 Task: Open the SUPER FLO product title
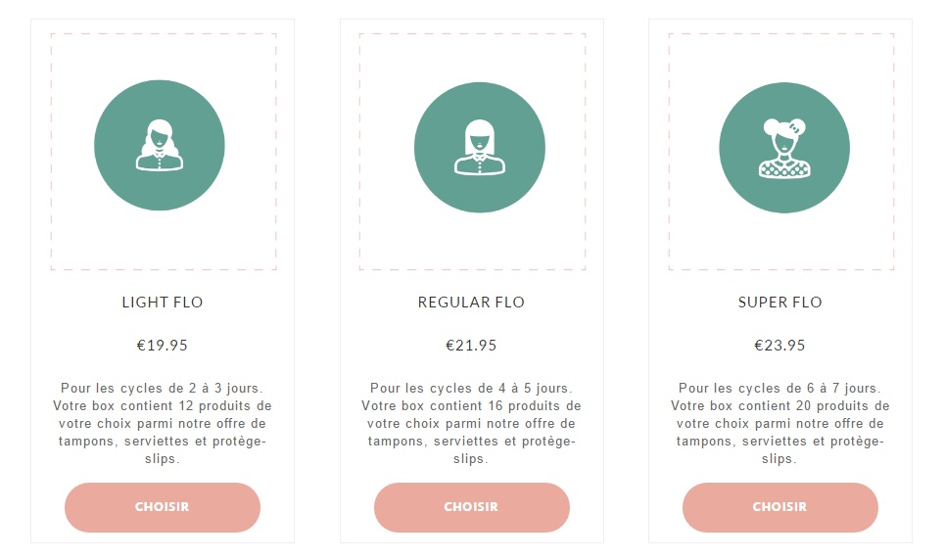pos(780,303)
